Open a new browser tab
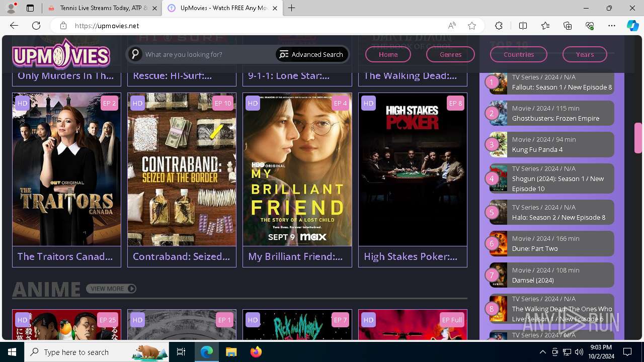The image size is (644, 362). (292, 8)
